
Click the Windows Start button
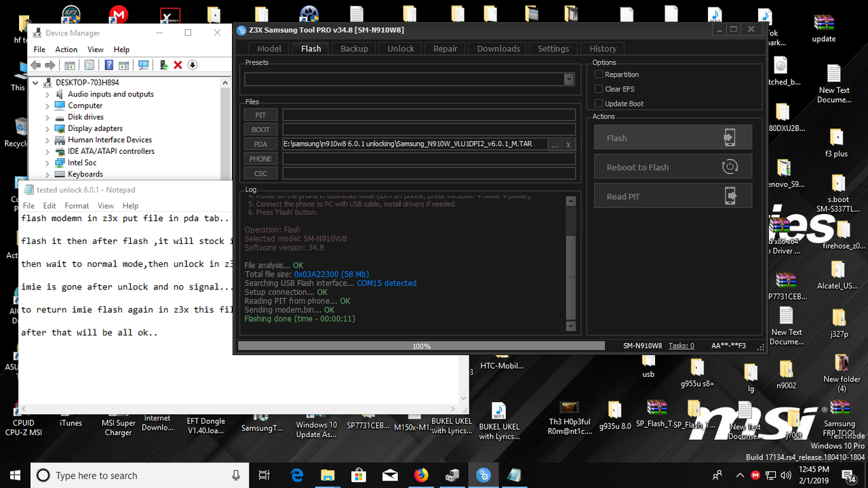click(15, 475)
